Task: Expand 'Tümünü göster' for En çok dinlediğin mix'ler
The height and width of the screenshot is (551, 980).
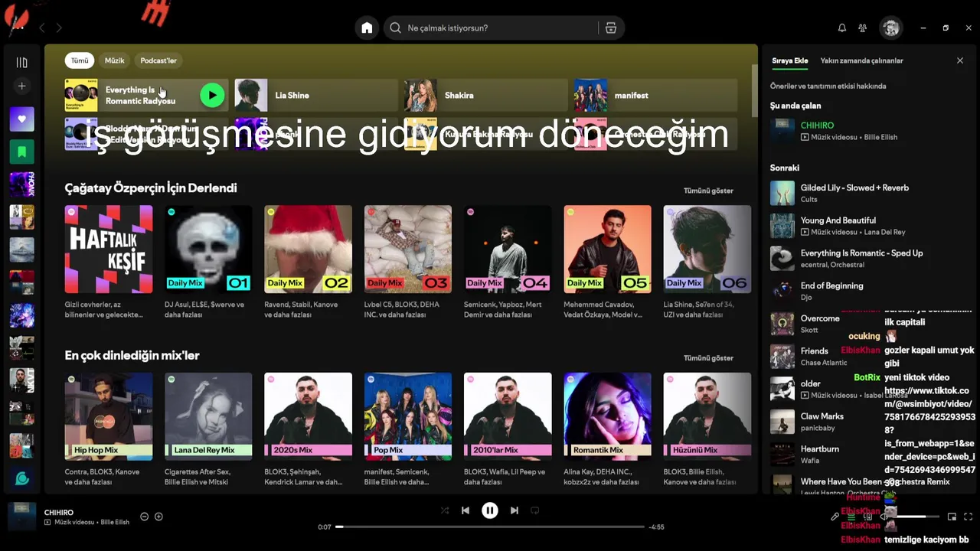Action: pyautogui.click(x=708, y=357)
